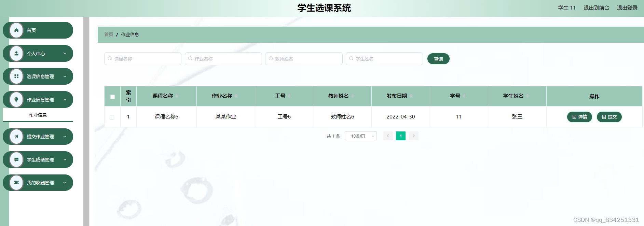The width and height of the screenshot is (644, 226).
Task: Toggle the select-all checkbox in table header
Action: [112, 97]
